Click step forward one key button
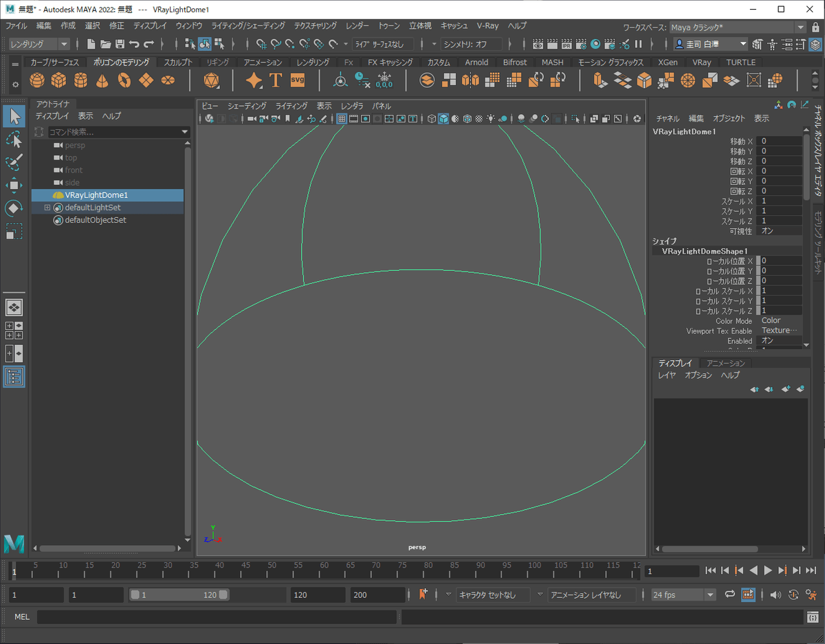Viewport: 825px width, 644px height. (782, 570)
